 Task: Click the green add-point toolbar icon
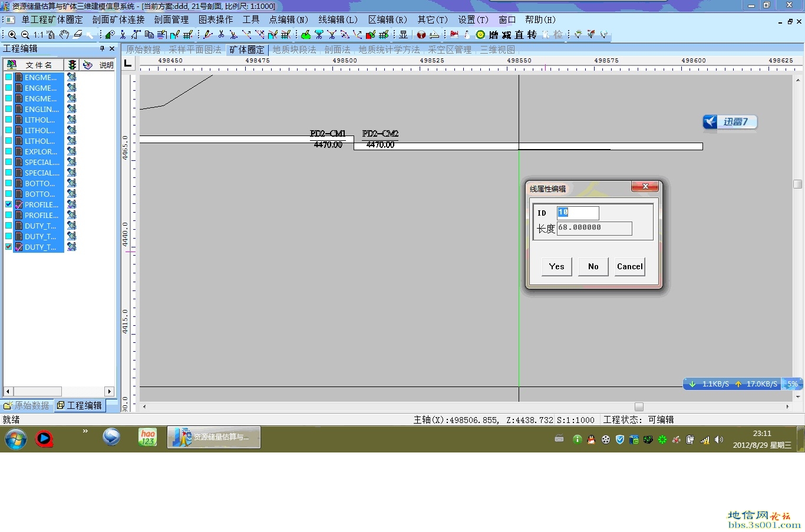click(110, 35)
